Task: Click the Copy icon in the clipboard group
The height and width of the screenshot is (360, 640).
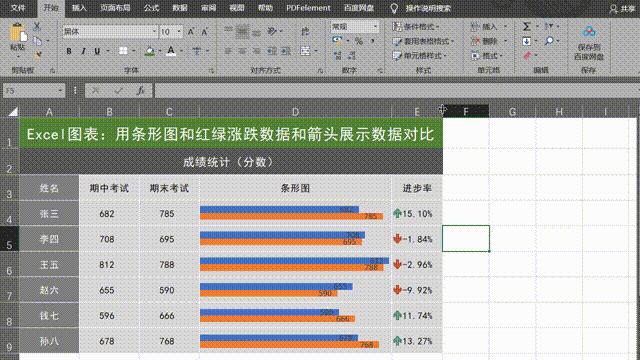Action: coord(38,41)
